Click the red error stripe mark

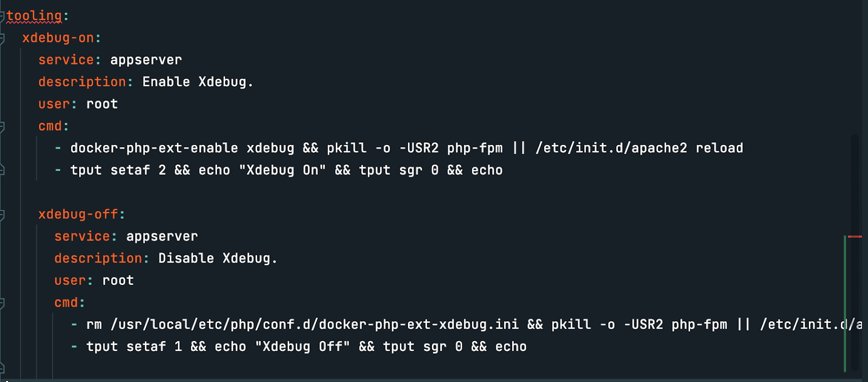pos(855,237)
